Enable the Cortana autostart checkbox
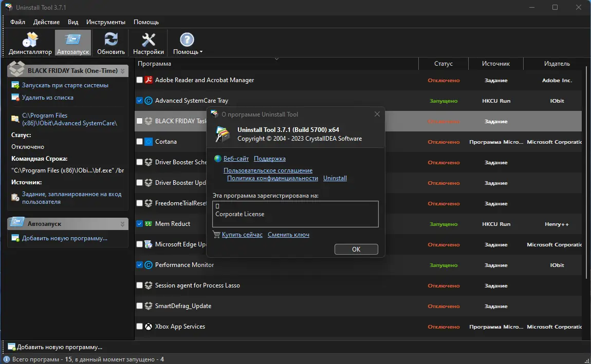Viewport: 591px width, 364px height. pos(139,142)
